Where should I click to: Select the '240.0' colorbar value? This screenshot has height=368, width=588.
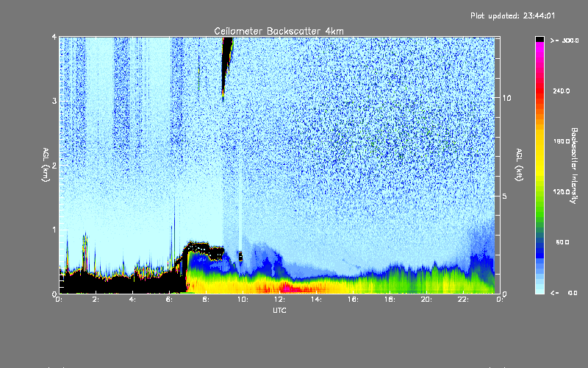coord(562,91)
